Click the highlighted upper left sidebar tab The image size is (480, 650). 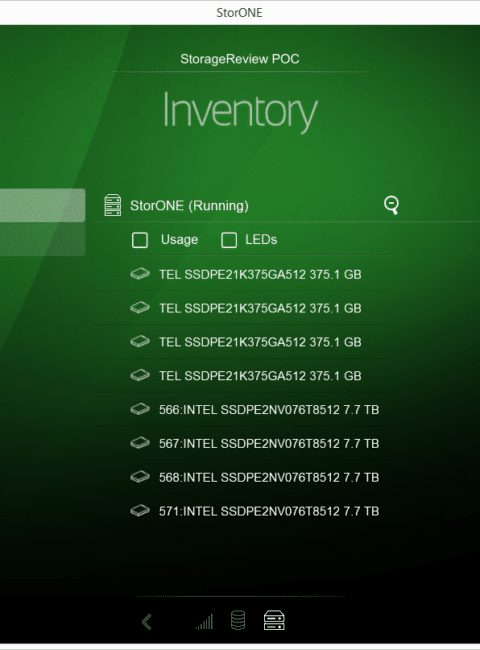tap(42, 205)
